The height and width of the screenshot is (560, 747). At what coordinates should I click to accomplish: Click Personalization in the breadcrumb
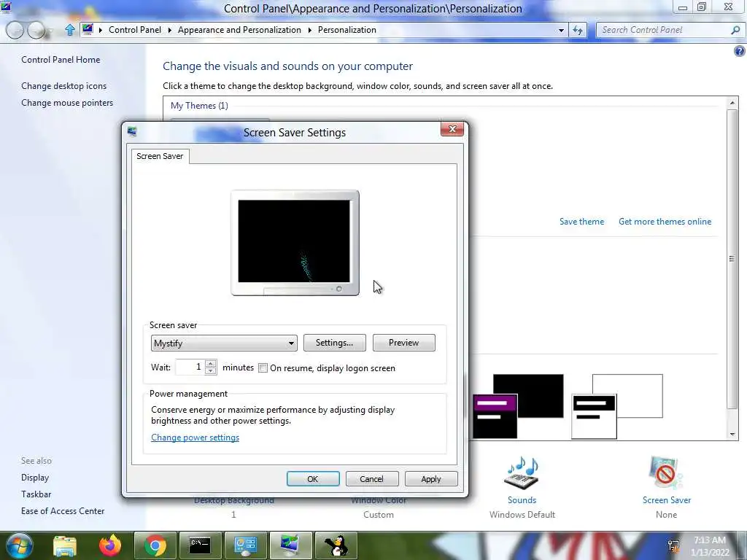tap(347, 30)
